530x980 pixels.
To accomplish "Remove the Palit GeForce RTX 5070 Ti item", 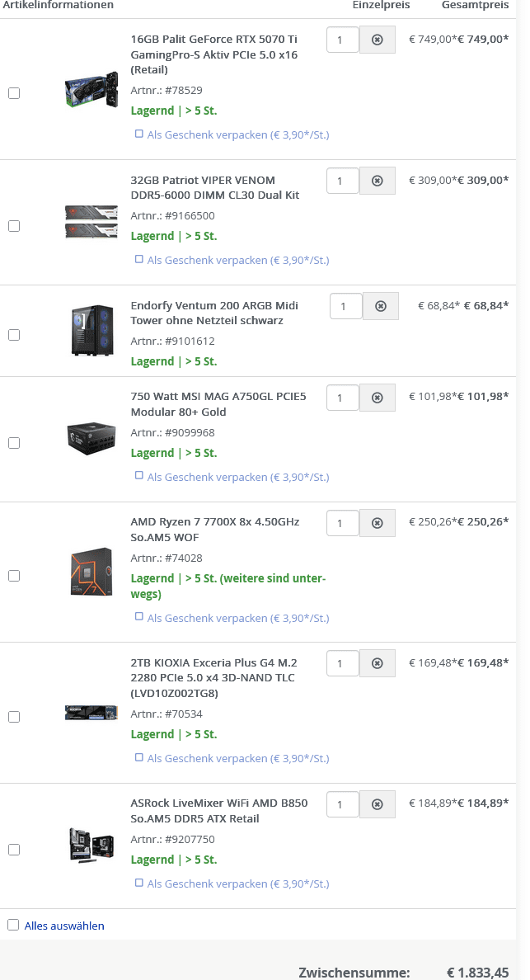I will pos(378,40).
